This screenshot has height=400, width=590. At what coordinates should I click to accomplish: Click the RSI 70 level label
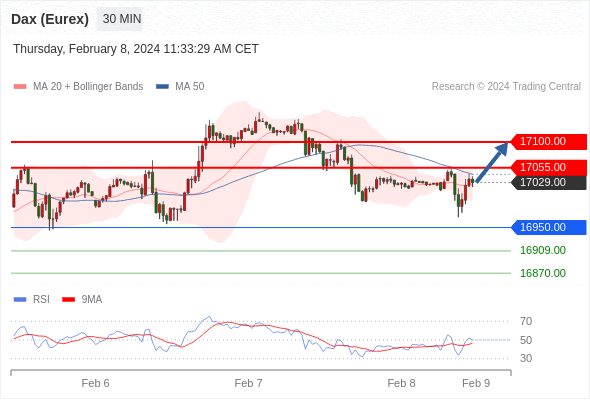pyautogui.click(x=526, y=321)
